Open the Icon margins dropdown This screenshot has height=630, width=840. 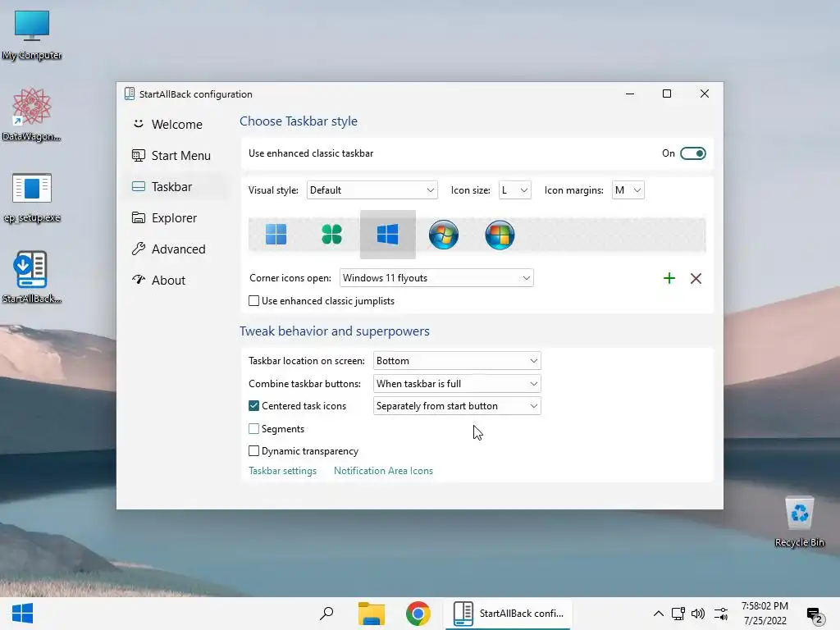coord(628,190)
